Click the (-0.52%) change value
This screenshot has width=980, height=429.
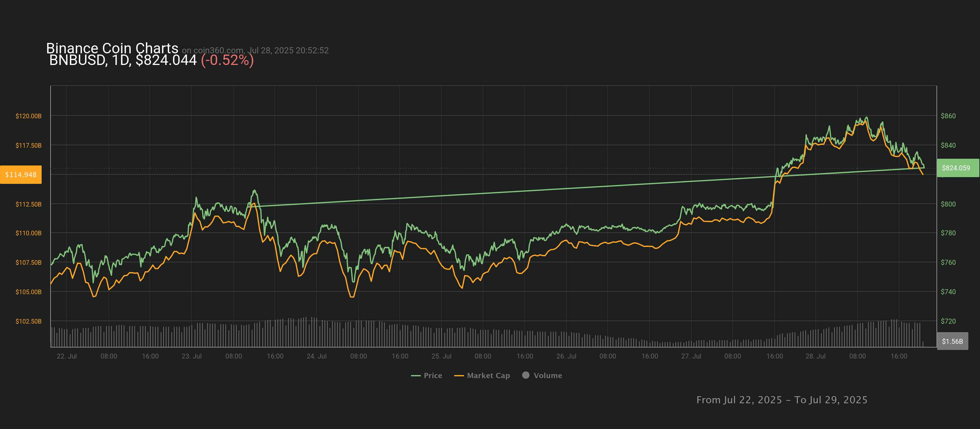tap(228, 60)
